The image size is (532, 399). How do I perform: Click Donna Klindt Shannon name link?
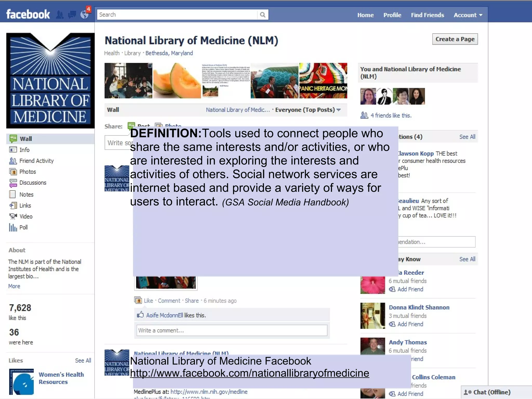click(x=419, y=307)
